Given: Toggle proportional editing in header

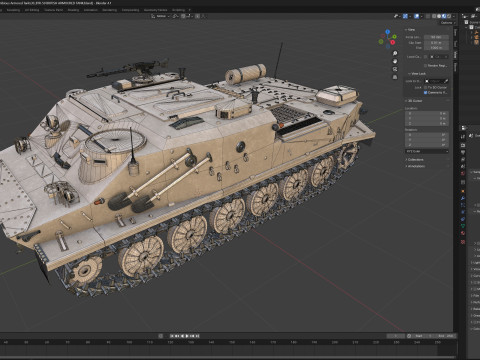Looking at the screenshot, I should coord(198,16).
